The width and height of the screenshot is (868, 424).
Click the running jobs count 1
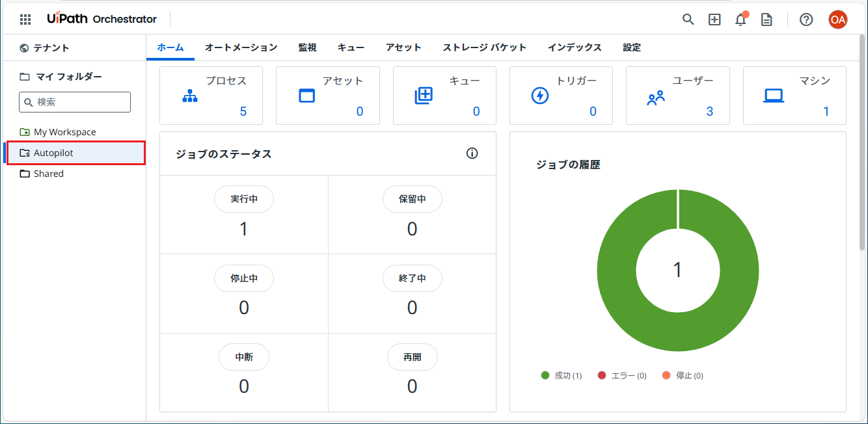(244, 229)
